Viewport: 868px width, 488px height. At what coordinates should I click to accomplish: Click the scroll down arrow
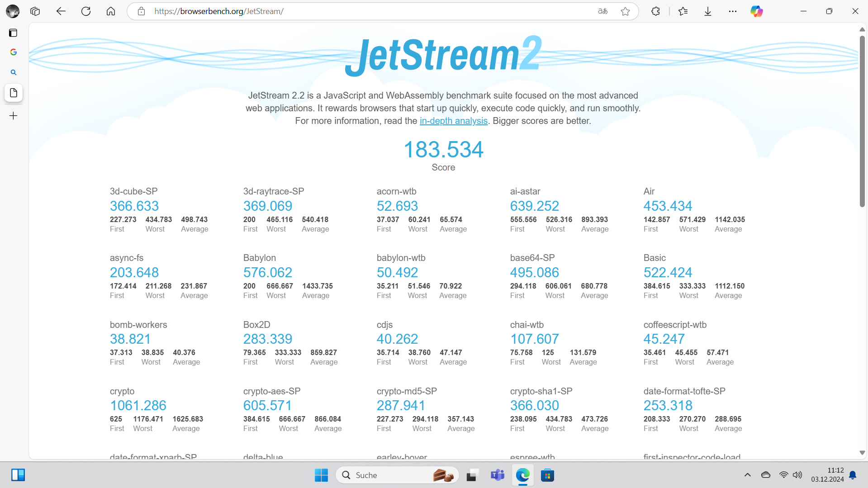(x=862, y=453)
